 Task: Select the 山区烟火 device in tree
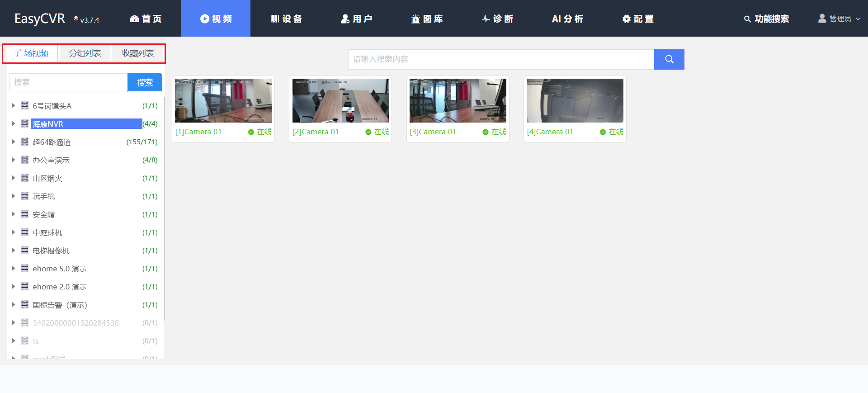47,178
